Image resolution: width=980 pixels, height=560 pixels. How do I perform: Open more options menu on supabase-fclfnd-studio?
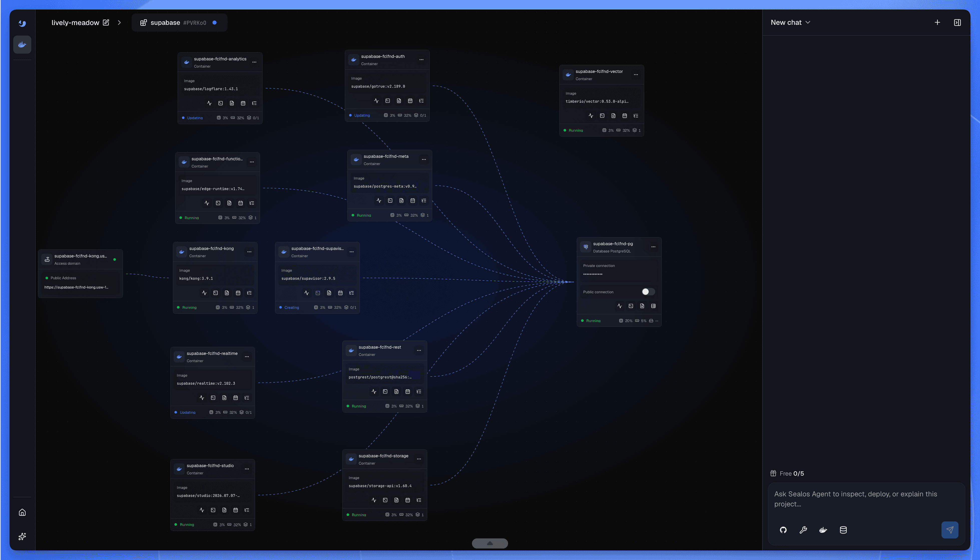pos(247,469)
